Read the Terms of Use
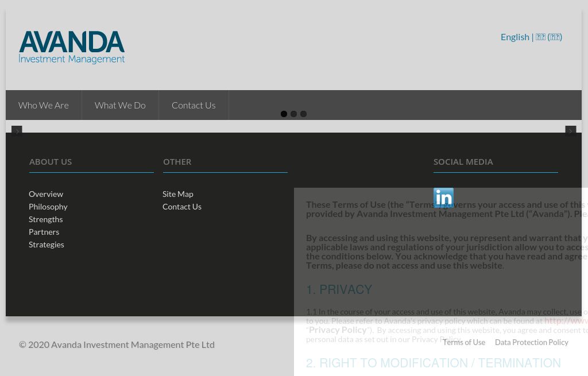 pyautogui.click(x=464, y=342)
